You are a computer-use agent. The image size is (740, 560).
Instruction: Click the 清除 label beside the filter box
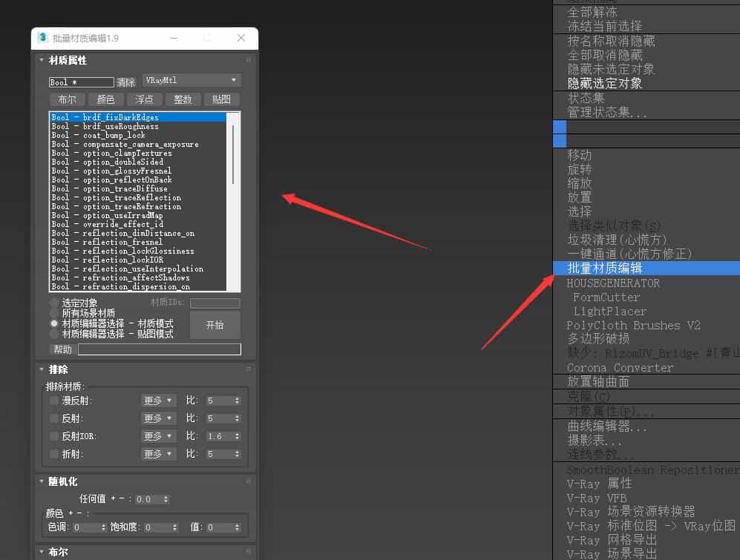tap(125, 82)
